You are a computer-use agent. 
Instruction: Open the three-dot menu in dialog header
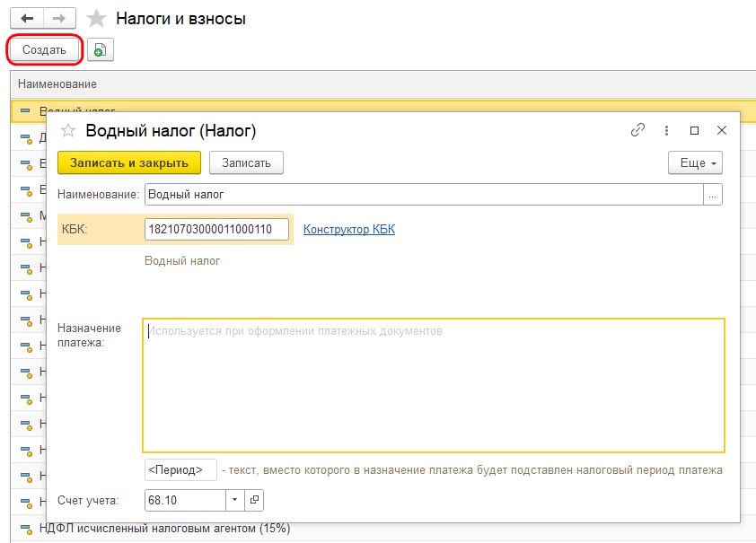(x=666, y=130)
